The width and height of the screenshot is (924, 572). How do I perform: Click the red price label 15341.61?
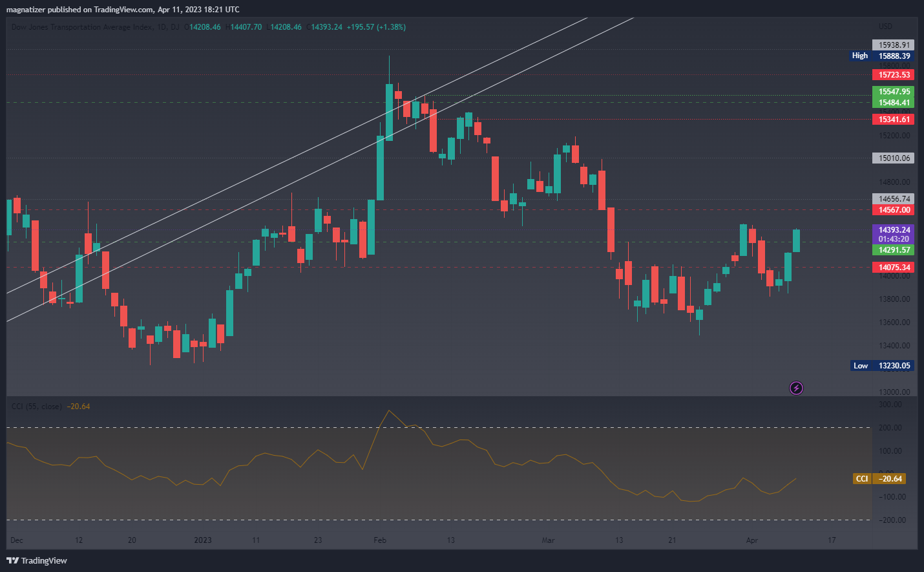894,120
